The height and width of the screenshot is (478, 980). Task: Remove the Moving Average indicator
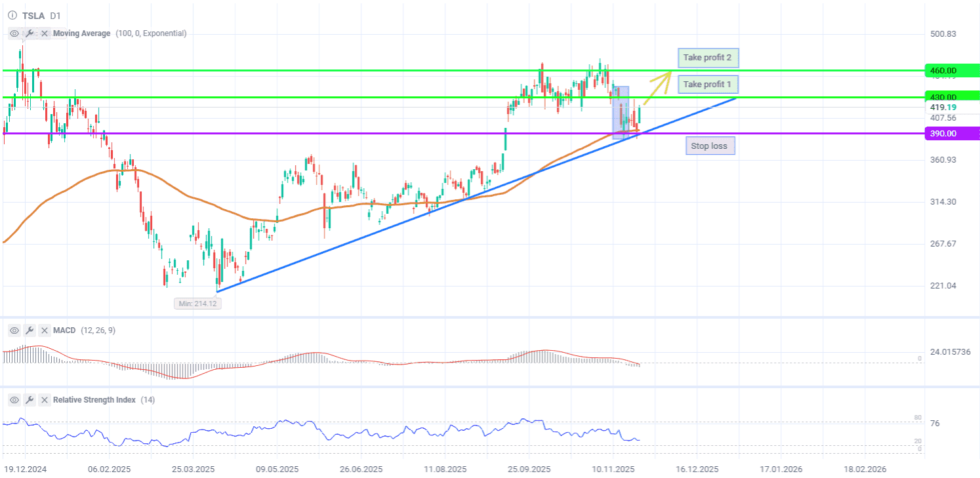(45, 33)
